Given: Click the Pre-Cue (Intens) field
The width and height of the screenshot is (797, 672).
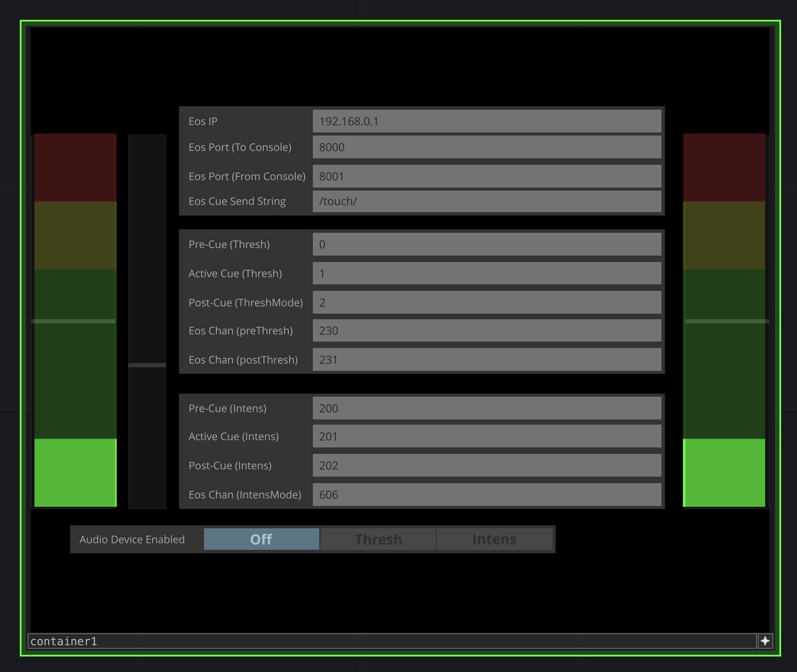Looking at the screenshot, I should [487, 408].
